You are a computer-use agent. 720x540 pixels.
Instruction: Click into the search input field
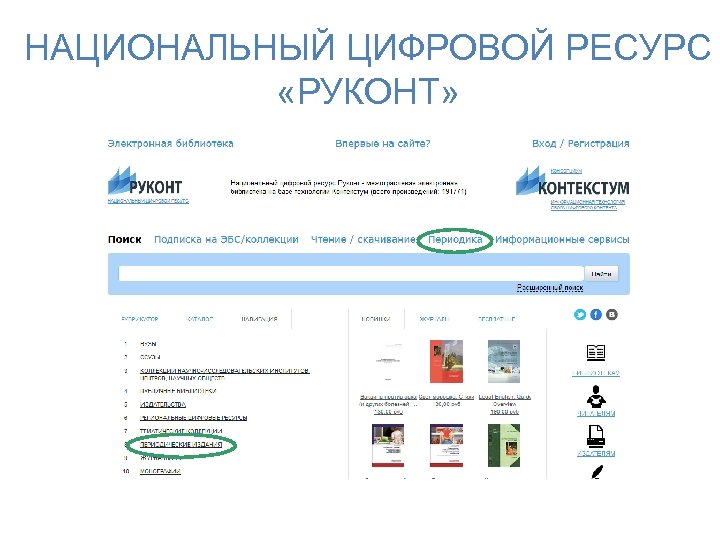pos(351,274)
